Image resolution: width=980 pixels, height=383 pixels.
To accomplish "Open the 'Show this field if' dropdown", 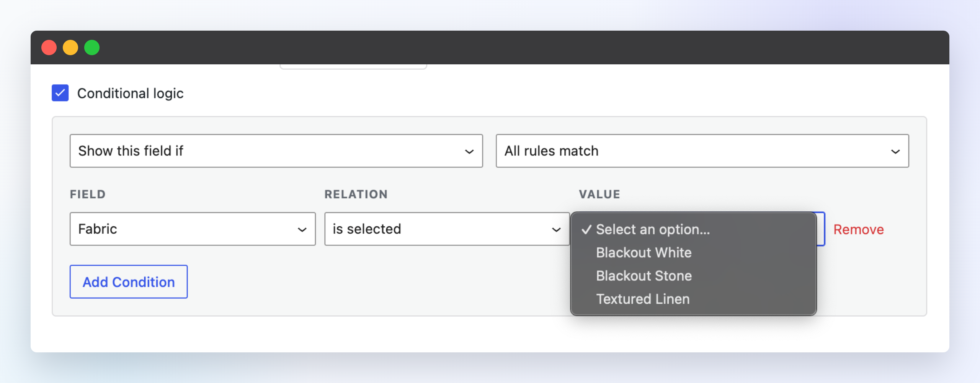I will (276, 151).
